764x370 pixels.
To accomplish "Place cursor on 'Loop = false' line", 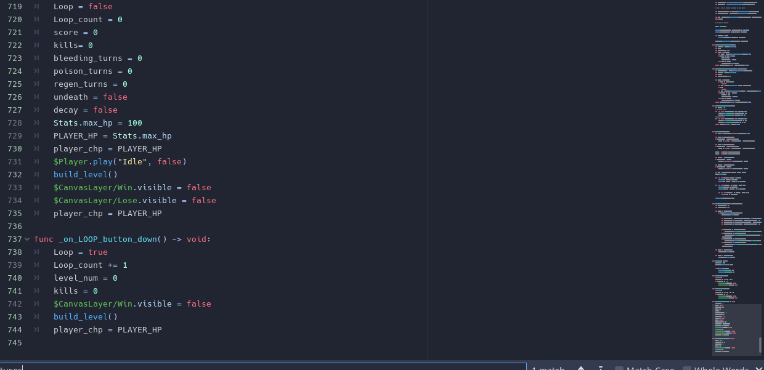I will (83, 7).
